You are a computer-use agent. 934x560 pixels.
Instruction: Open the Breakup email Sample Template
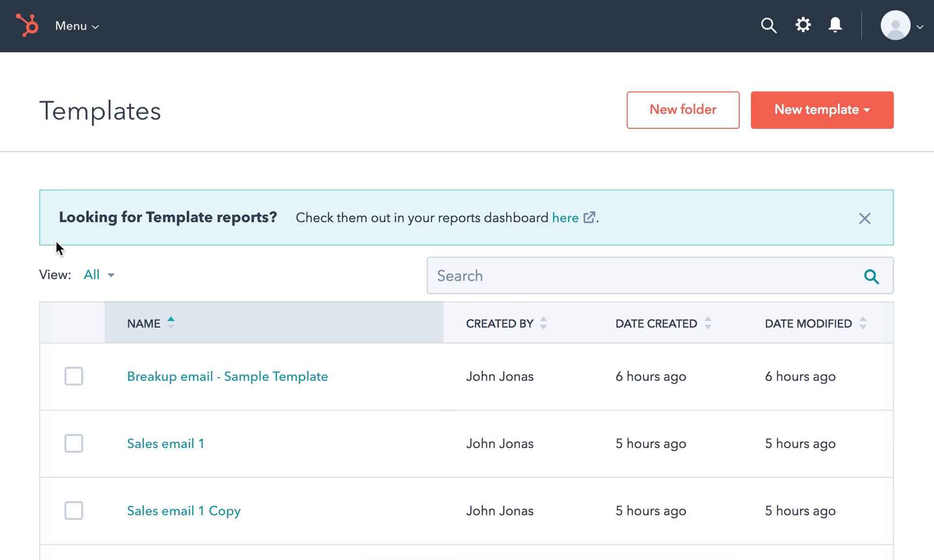coord(228,377)
